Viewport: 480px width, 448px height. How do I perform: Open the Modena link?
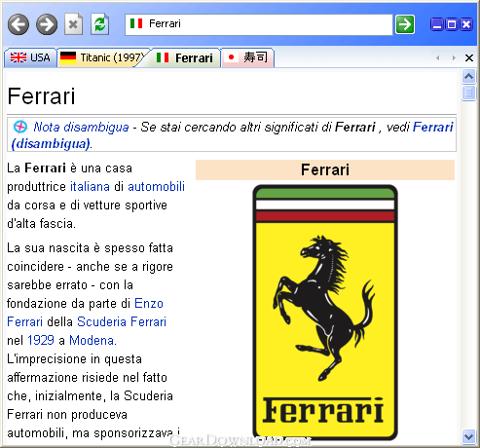pos(92,340)
